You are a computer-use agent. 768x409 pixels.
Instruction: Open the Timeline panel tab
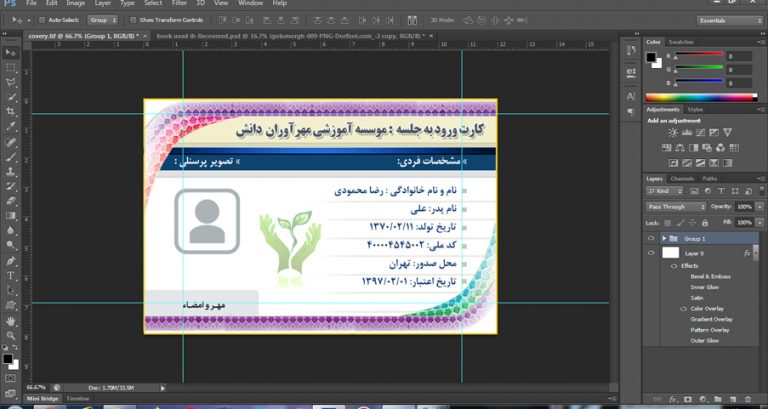click(77, 399)
